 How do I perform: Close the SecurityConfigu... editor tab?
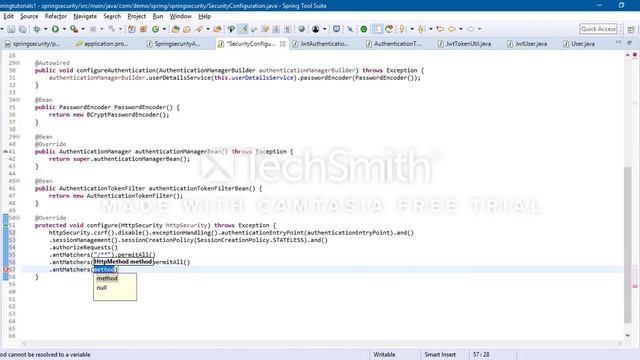[282, 44]
